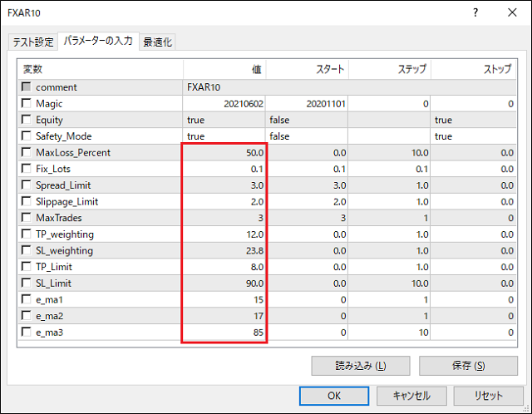This screenshot has height=414, width=532.
Task: Select the Fix_Lots step 0.1 cell
Action: click(x=390, y=169)
